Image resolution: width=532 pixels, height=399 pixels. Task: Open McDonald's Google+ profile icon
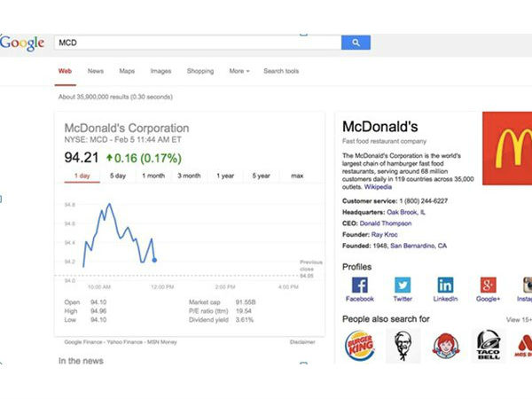pos(488,286)
